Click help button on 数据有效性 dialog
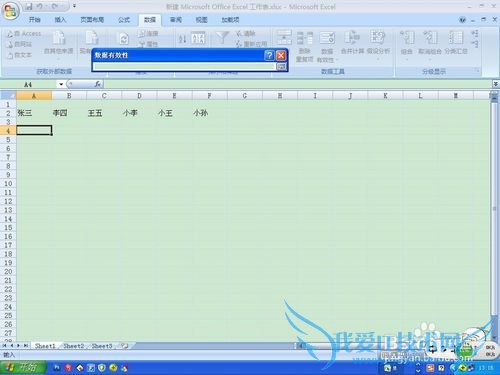The height and width of the screenshot is (375, 500). tap(269, 55)
